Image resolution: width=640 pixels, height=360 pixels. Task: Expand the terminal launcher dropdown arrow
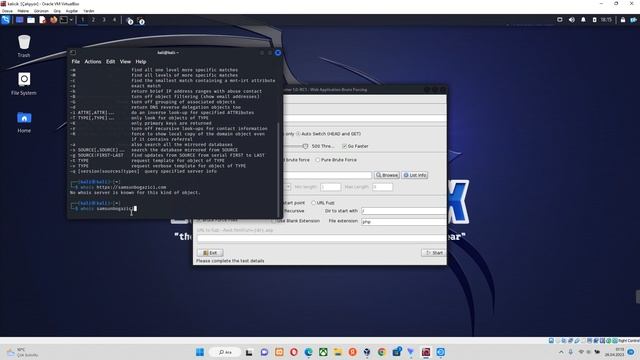point(71,20)
